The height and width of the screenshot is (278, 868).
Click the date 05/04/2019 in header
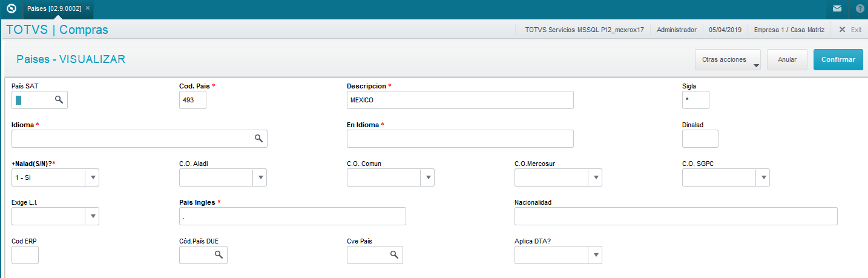point(725,29)
